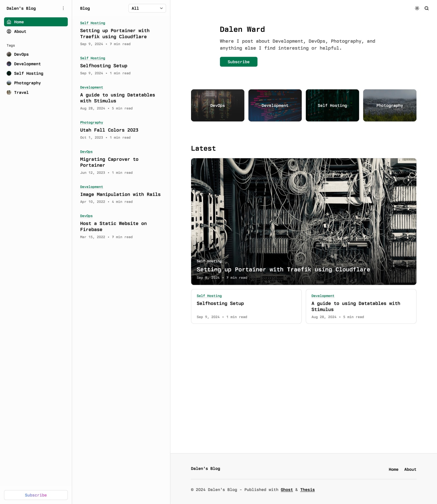Open the featured Portainer post title in Latest
The height and width of the screenshot is (504, 437).
point(283,269)
